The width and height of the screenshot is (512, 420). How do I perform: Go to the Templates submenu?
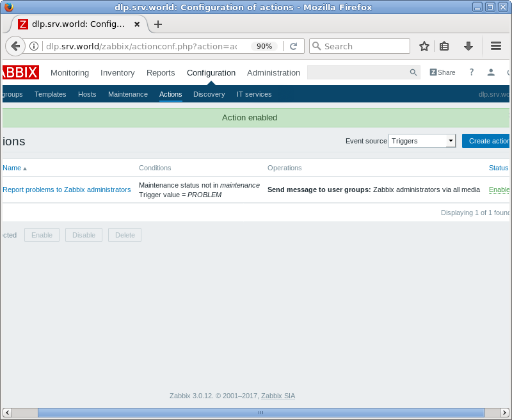pyautogui.click(x=51, y=94)
